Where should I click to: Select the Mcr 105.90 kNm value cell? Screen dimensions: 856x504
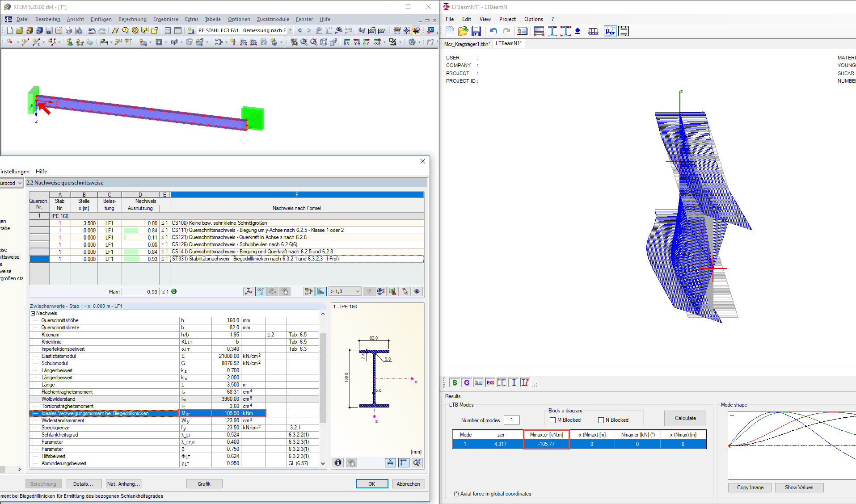pos(226,413)
